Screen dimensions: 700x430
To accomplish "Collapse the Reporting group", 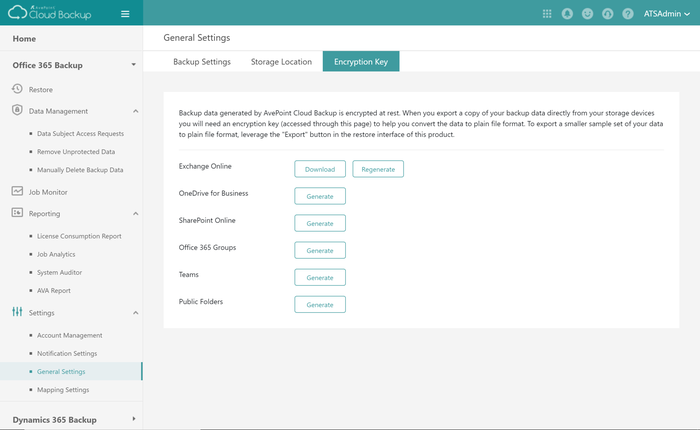I will 136,214.
